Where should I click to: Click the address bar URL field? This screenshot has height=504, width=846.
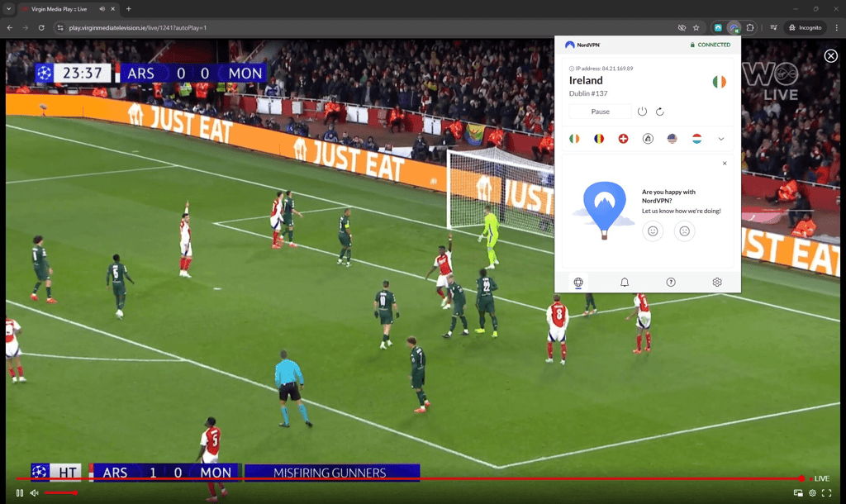(x=367, y=27)
